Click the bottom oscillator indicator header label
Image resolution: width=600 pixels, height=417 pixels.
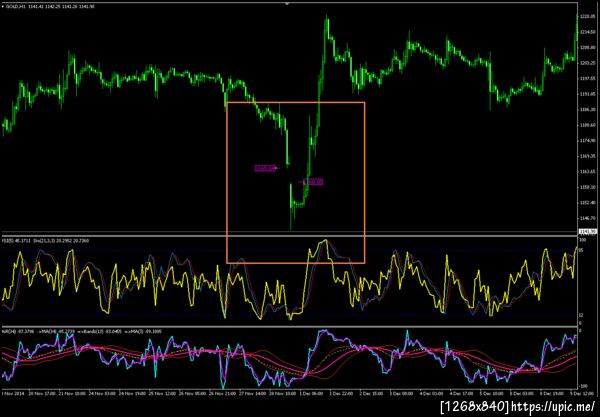pos(82,331)
